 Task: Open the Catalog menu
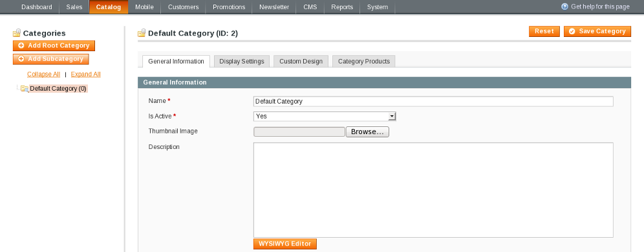pyautogui.click(x=109, y=7)
